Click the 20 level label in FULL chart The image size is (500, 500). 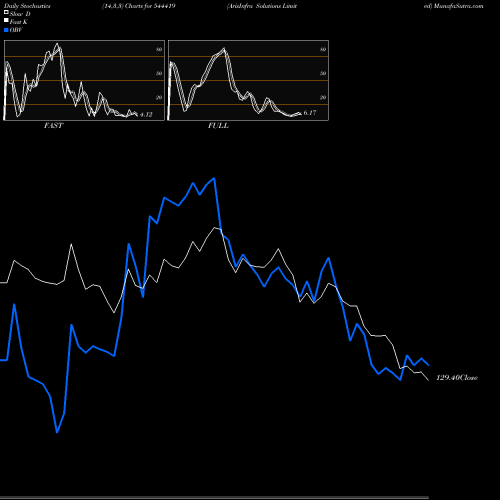tap(323, 97)
